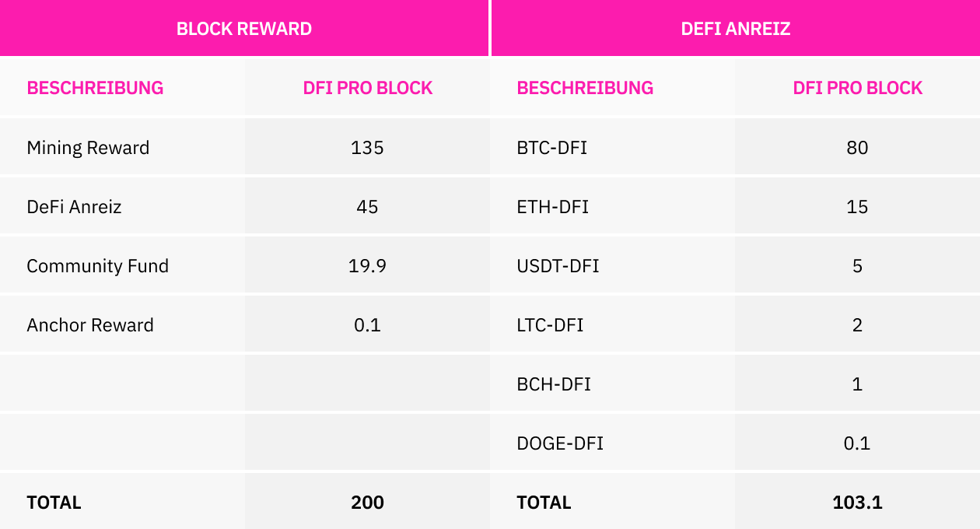Select the Mining Reward row label
The width and height of the screenshot is (980, 529).
coord(88,148)
